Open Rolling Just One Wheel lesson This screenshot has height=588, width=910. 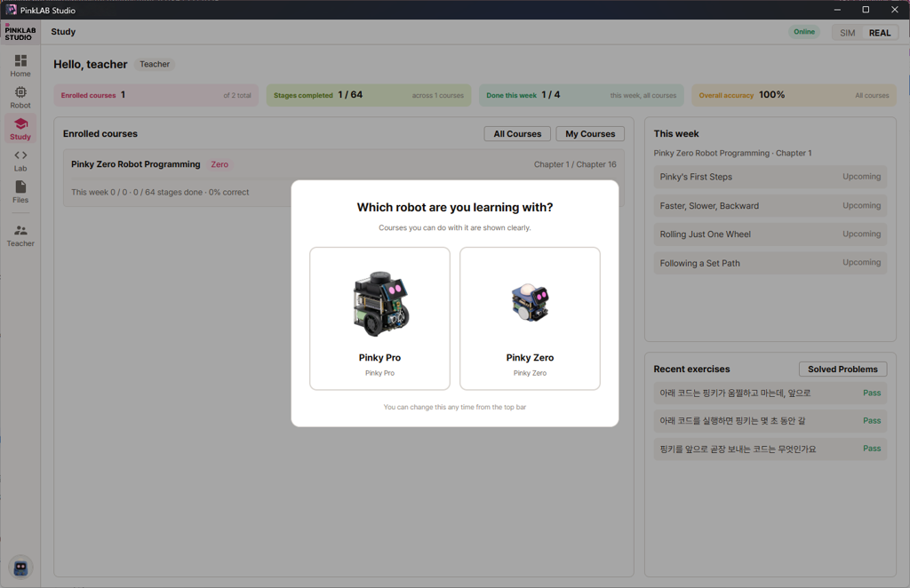[770, 234]
